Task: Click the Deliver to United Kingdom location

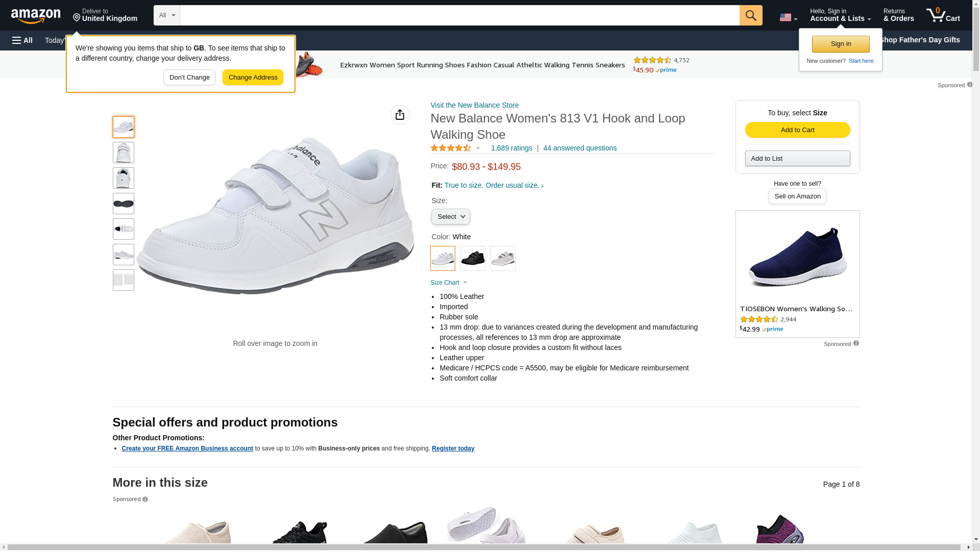Action: 105,15
